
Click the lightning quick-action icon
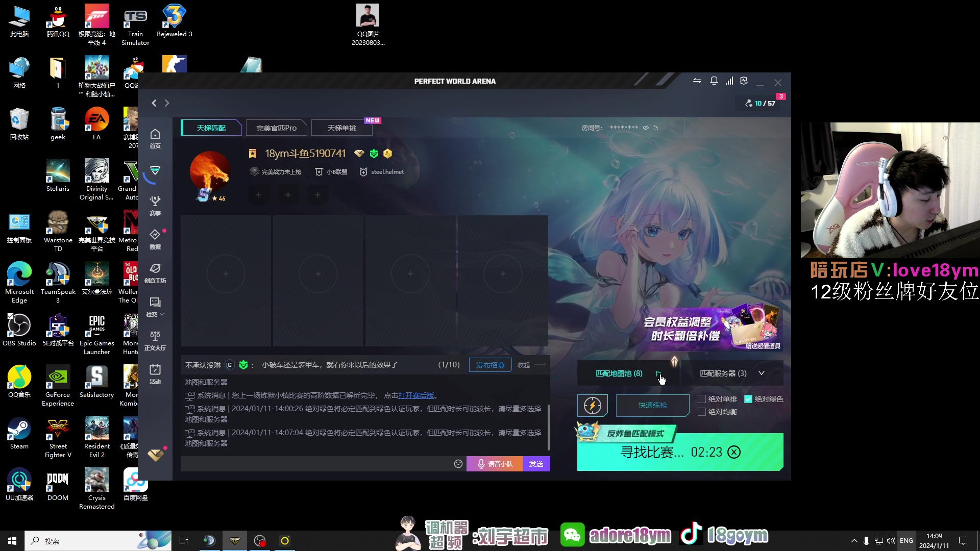click(592, 406)
